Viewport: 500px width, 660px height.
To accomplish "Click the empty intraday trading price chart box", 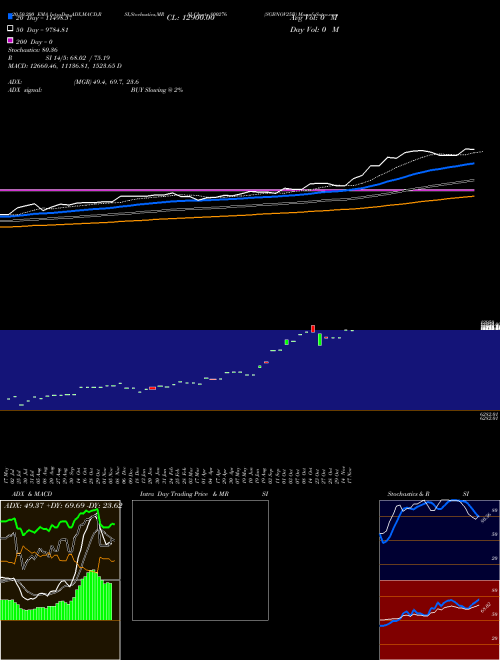I will pyautogui.click(x=200, y=560).
